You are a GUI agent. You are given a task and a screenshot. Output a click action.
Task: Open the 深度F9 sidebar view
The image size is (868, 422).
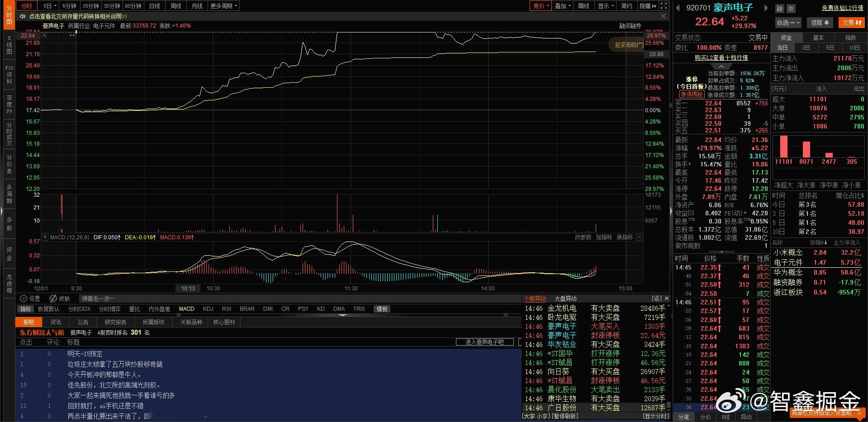coord(9,104)
